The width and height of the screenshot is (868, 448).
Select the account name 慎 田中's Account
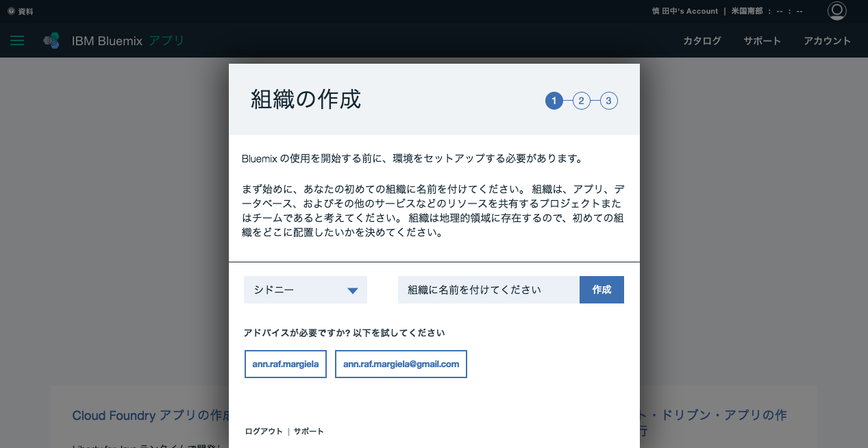[x=685, y=11]
